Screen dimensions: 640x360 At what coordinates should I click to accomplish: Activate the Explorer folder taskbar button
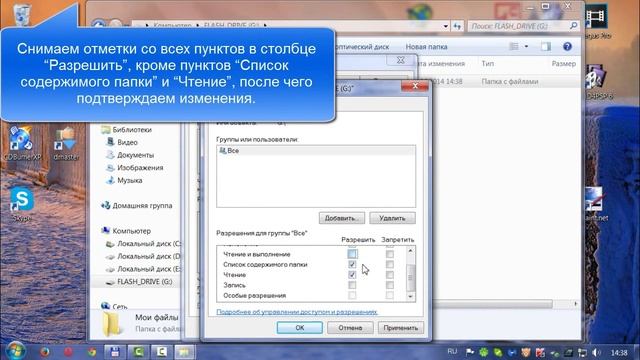[x=185, y=351]
